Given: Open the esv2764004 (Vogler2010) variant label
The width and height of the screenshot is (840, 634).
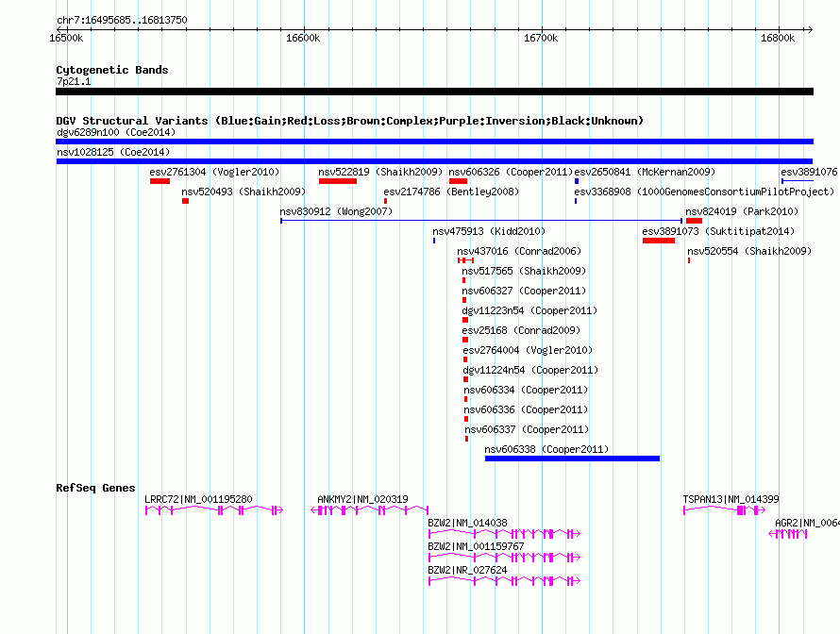Looking at the screenshot, I should click(x=528, y=350).
